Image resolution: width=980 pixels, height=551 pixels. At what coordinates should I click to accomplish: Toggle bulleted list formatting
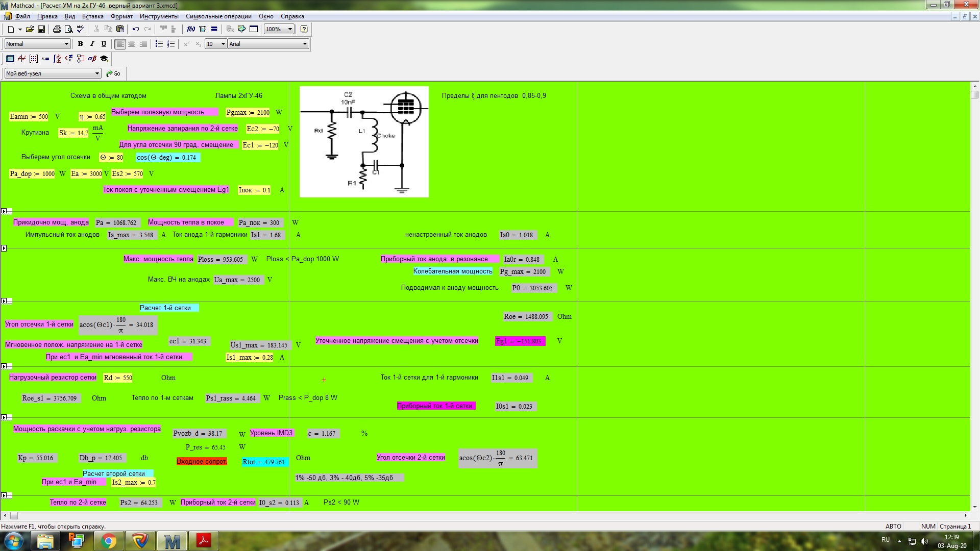(x=159, y=44)
